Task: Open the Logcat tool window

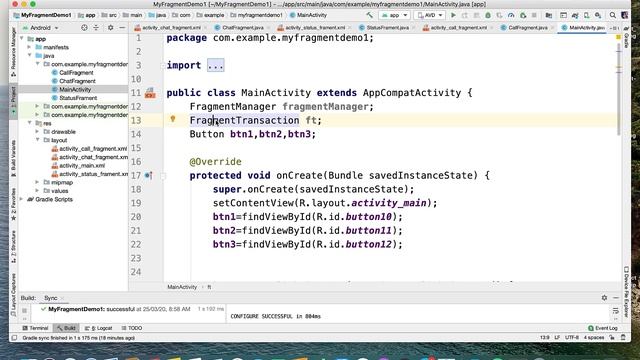Action: click(98, 328)
